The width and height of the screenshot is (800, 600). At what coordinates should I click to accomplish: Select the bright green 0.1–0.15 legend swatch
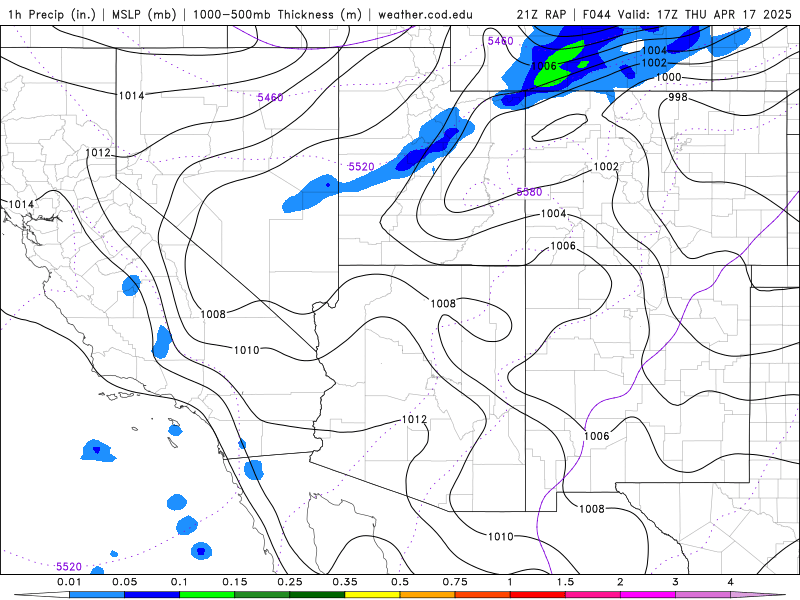tap(207, 595)
